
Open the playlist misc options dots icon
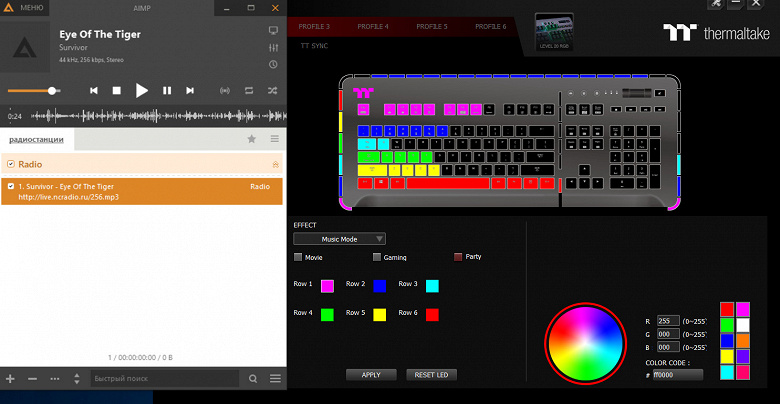click(x=55, y=379)
